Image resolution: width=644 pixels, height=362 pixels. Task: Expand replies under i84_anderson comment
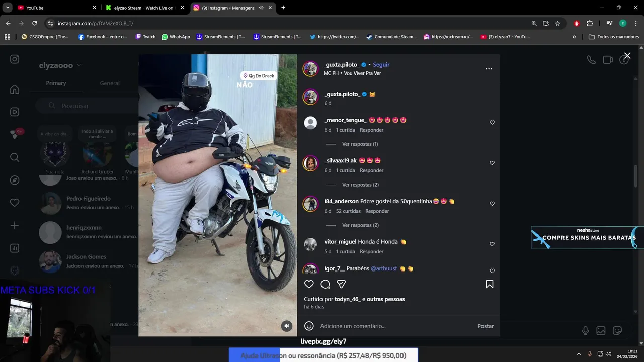(x=360, y=225)
